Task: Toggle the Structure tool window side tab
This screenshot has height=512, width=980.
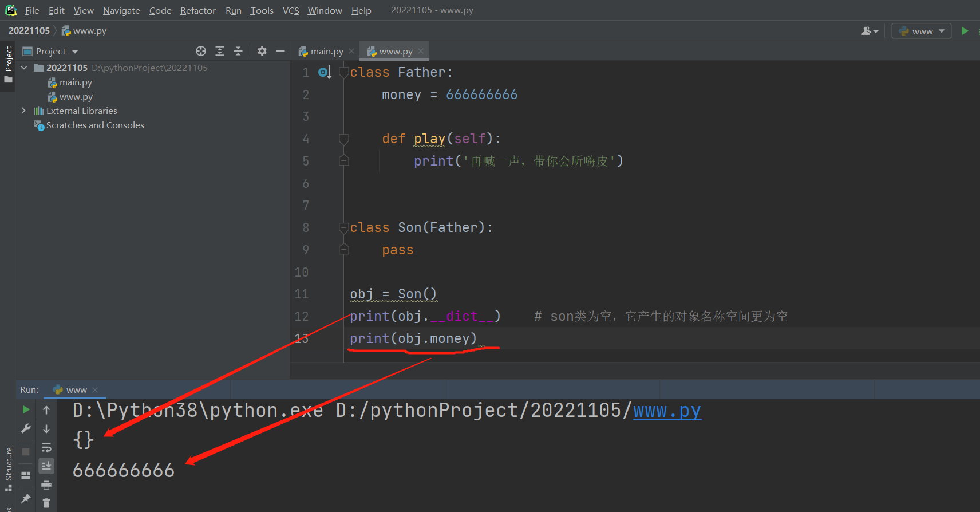Action: pos(8,469)
